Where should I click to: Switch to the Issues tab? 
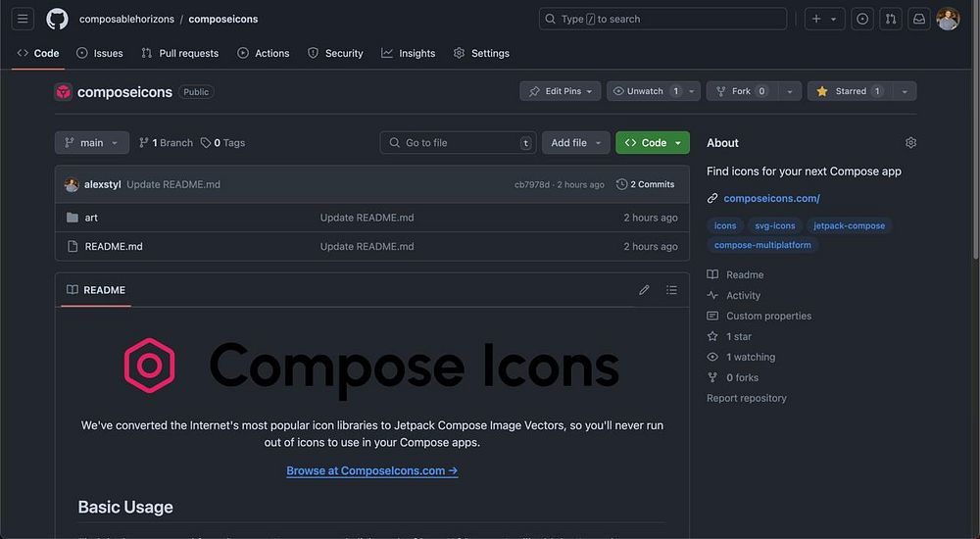click(99, 53)
